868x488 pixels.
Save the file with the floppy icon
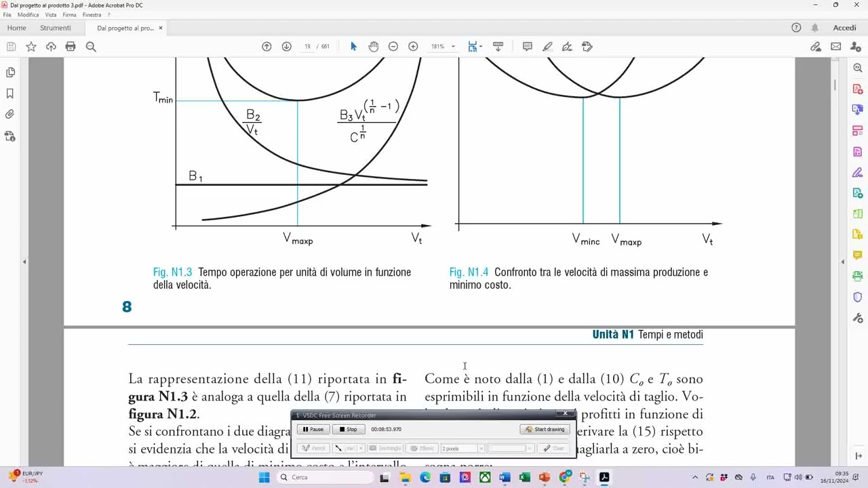point(11,47)
